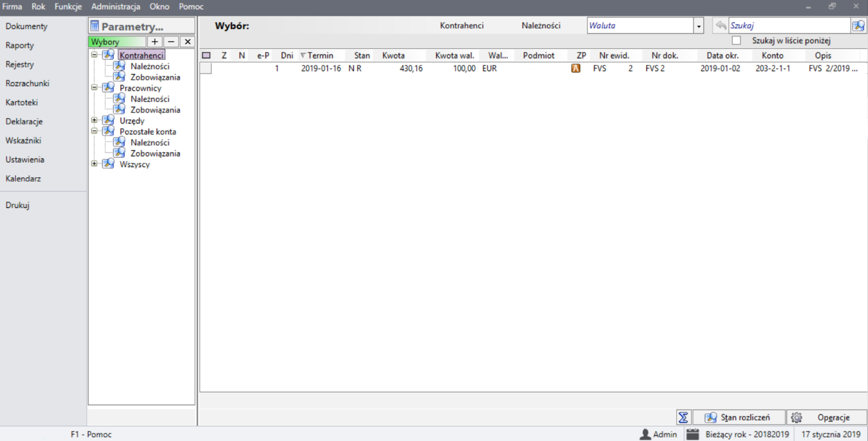Open Dokumenty in the sidebar
The height and width of the screenshot is (441, 868).
(26, 26)
